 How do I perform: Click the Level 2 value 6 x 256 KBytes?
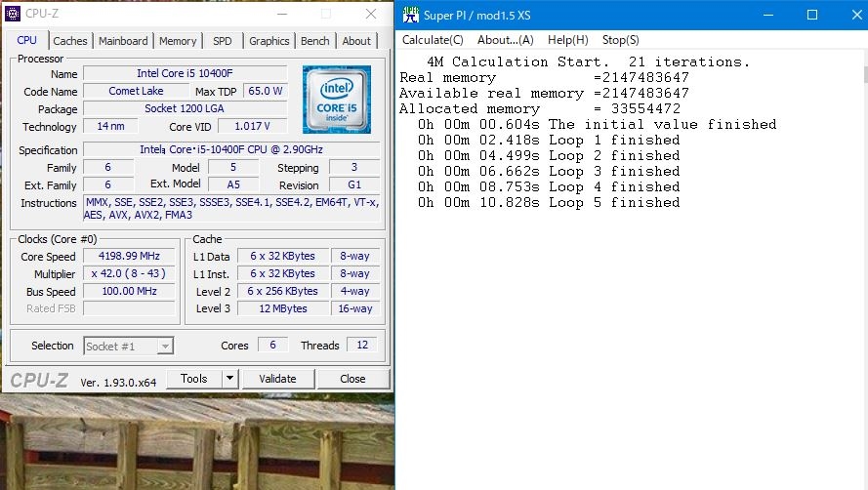pos(282,291)
